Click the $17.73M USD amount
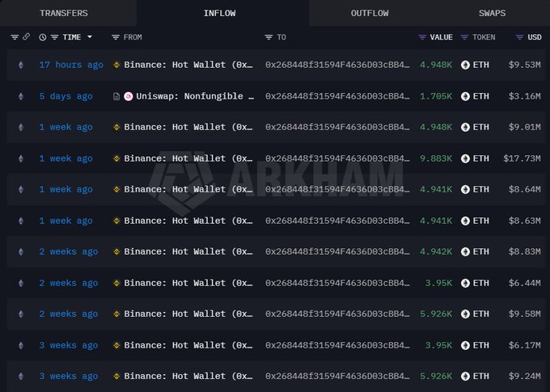Screen dimensions: 550x392 click(522, 158)
